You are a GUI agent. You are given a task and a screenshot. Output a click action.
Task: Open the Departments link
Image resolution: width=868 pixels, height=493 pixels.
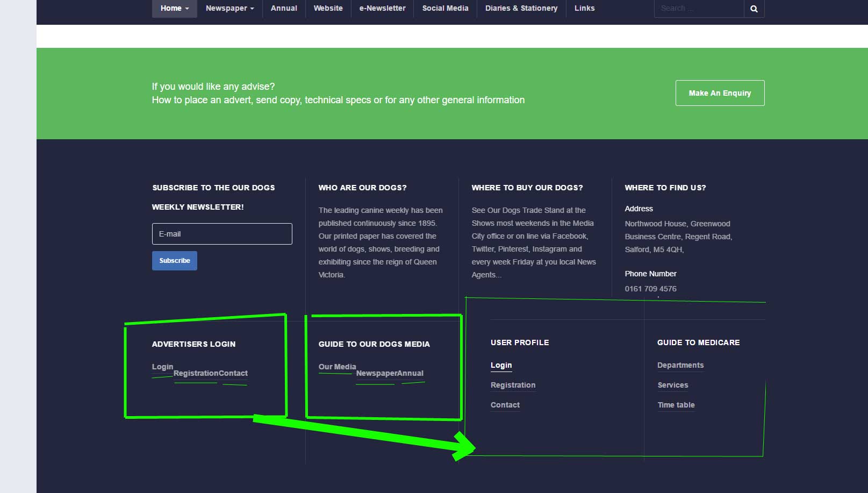[680, 365]
